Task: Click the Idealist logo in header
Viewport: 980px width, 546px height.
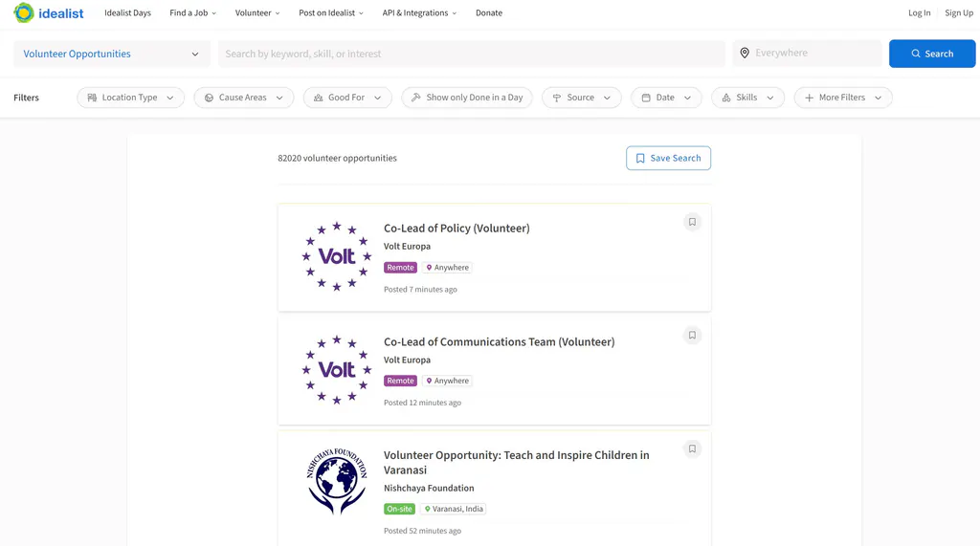Action: point(48,13)
